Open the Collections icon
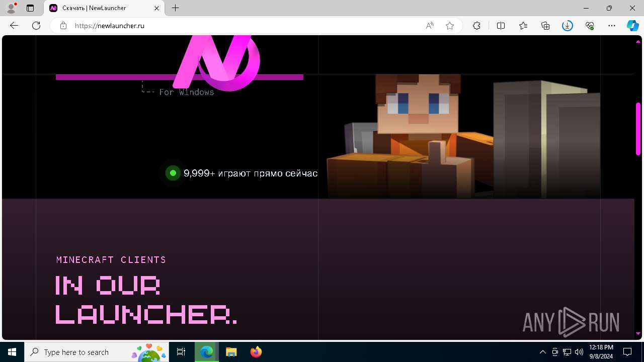 coord(545,26)
